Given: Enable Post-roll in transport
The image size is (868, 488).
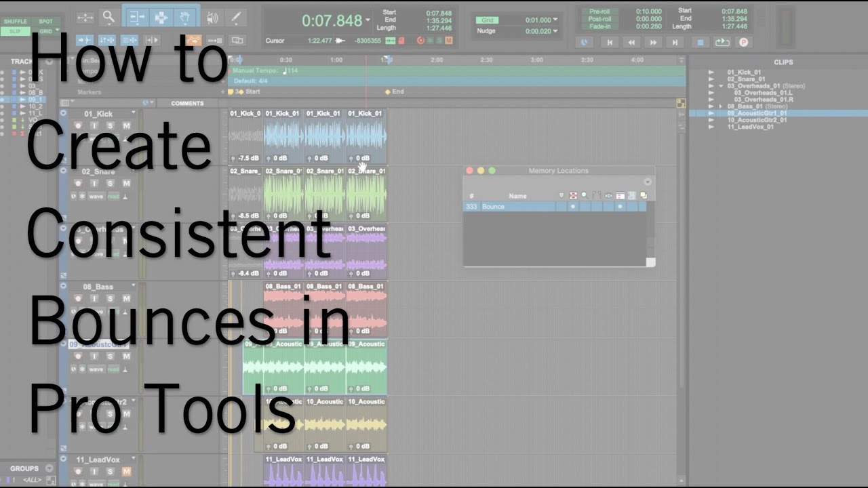Looking at the screenshot, I should pyautogui.click(x=599, y=19).
